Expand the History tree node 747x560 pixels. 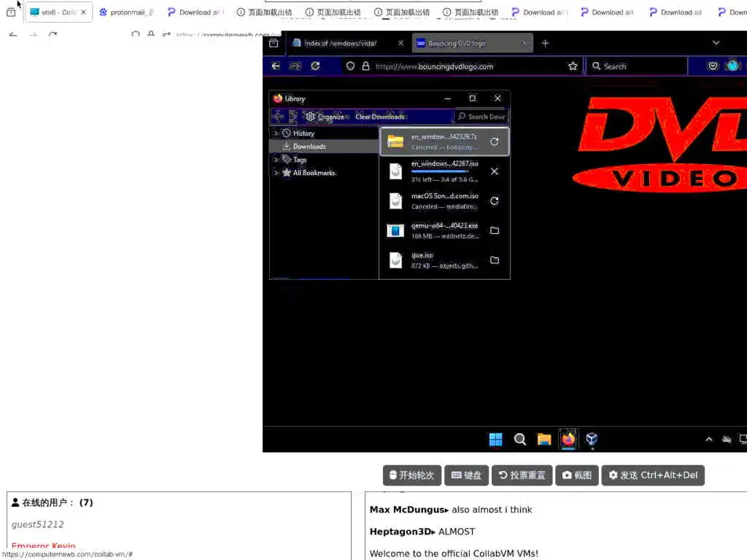pos(276,133)
